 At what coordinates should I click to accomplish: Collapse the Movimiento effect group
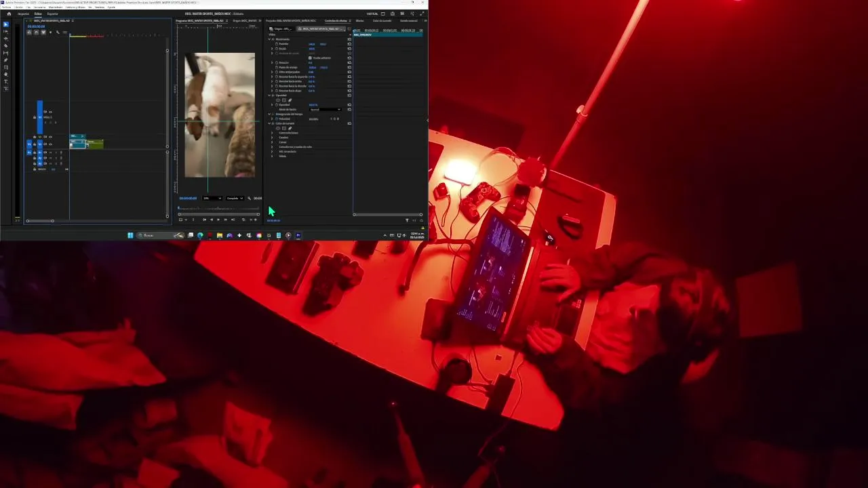(x=269, y=39)
